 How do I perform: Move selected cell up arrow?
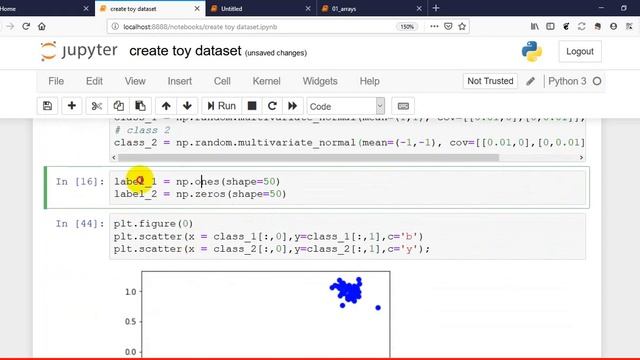[166, 106]
